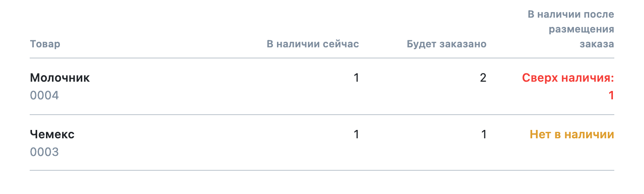Image resolution: width=644 pixels, height=194 pixels.
Task: Select the word размещения in the header
Action: coord(581,30)
